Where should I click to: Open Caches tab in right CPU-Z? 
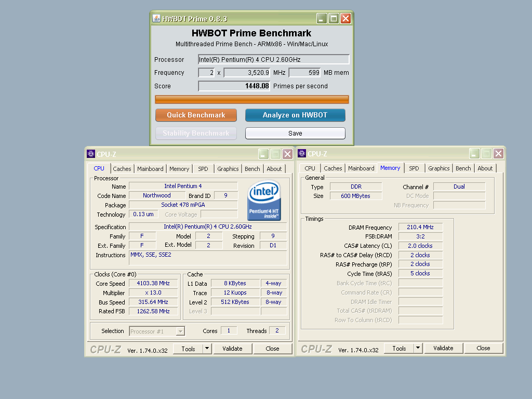tap(333, 168)
